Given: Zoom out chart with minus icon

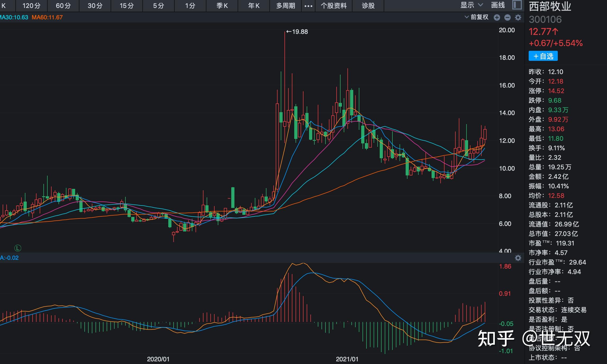Looking at the screenshot, I should pos(507,17).
